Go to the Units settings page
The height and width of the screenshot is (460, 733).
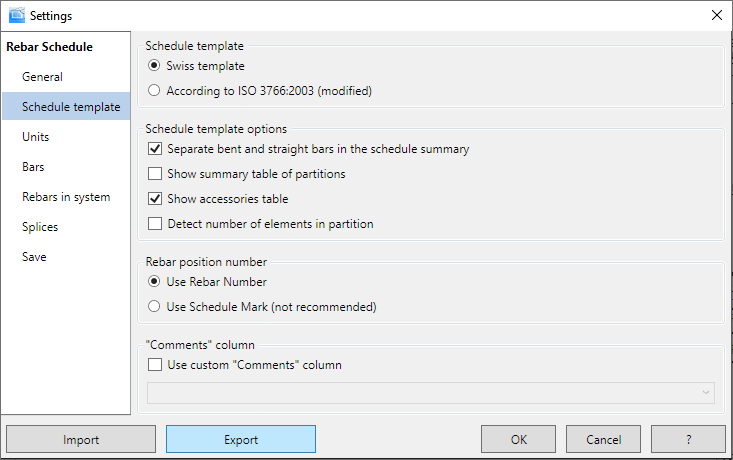point(35,137)
